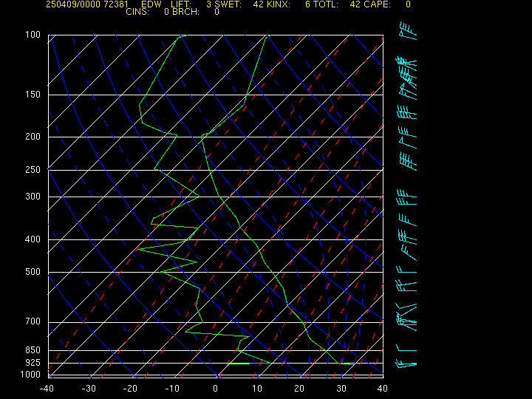
Task: Click the KINX: index label
Action: click(279, 4)
